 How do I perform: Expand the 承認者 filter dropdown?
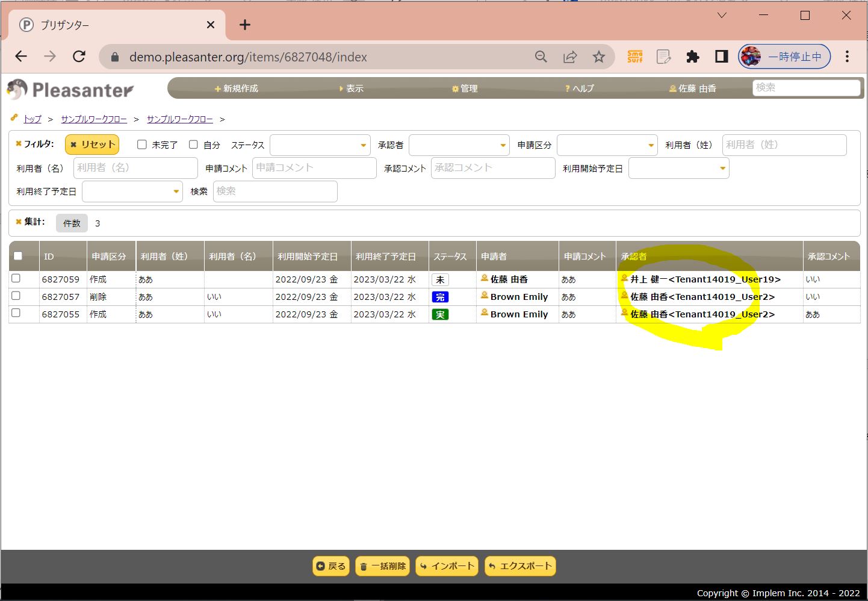tap(459, 145)
